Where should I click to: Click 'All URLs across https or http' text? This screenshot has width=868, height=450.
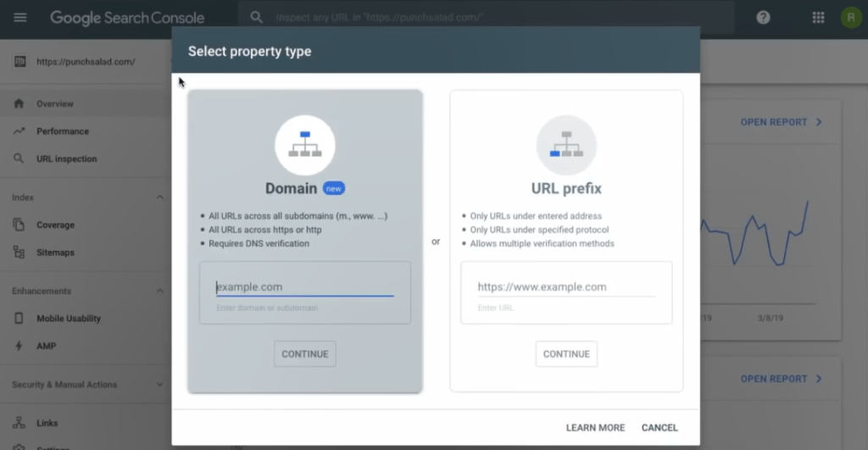tap(265, 230)
